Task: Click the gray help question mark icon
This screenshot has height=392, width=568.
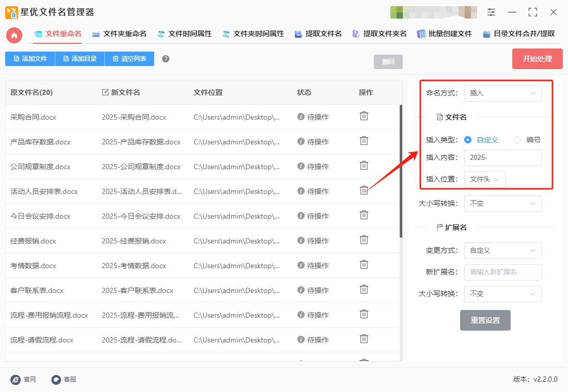Action: (x=166, y=59)
